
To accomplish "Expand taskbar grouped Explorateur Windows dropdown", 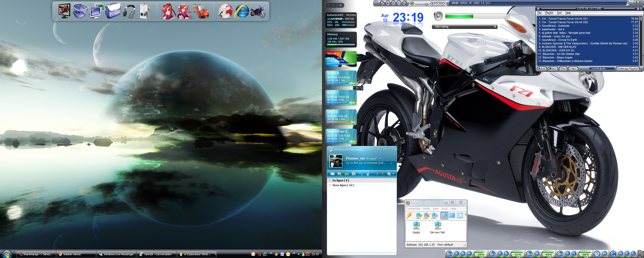I will (x=215, y=254).
